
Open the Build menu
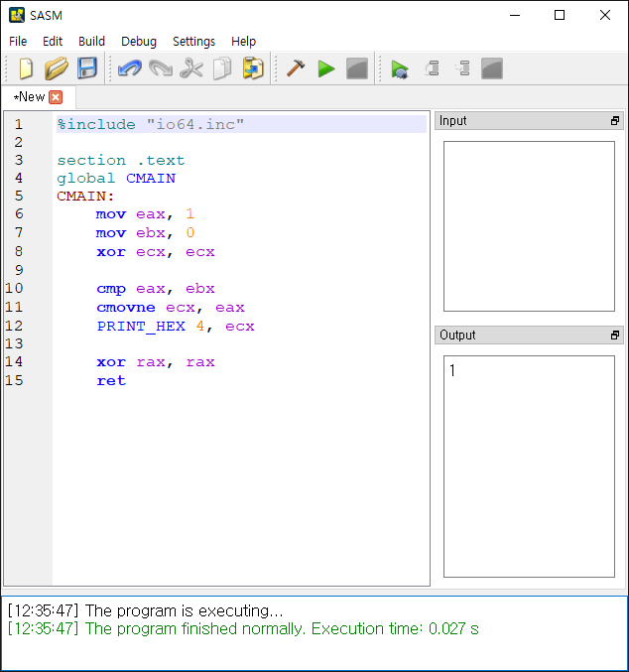(x=91, y=41)
